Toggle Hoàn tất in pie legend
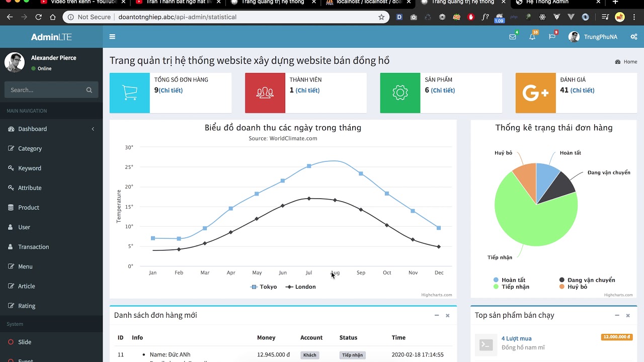The image size is (644, 362). (x=510, y=280)
